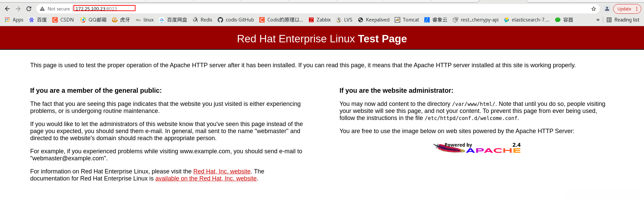Follow the Red Hat, Inc. website link
The width and height of the screenshot is (644, 202).
(x=222, y=171)
